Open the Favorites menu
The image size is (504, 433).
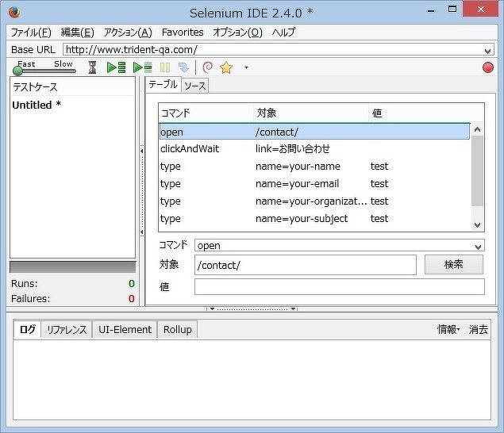pos(183,33)
